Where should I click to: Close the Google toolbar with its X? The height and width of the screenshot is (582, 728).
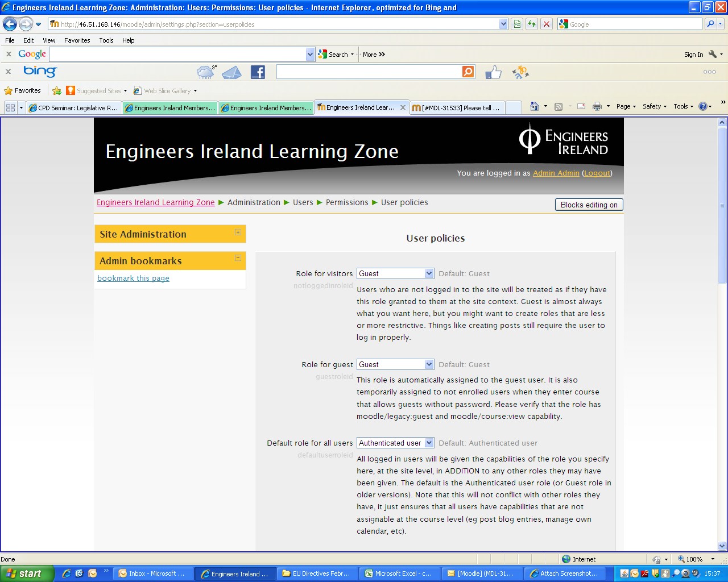pos(9,55)
